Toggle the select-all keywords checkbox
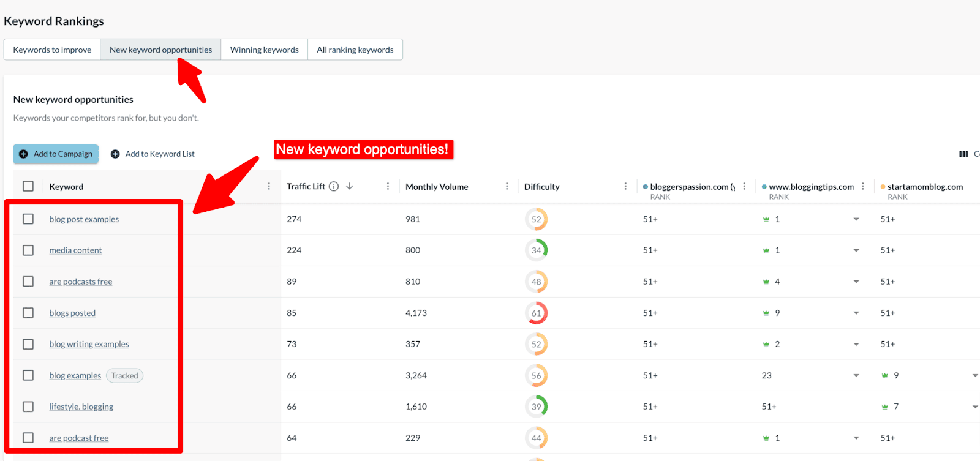980x461 pixels. coord(28,186)
